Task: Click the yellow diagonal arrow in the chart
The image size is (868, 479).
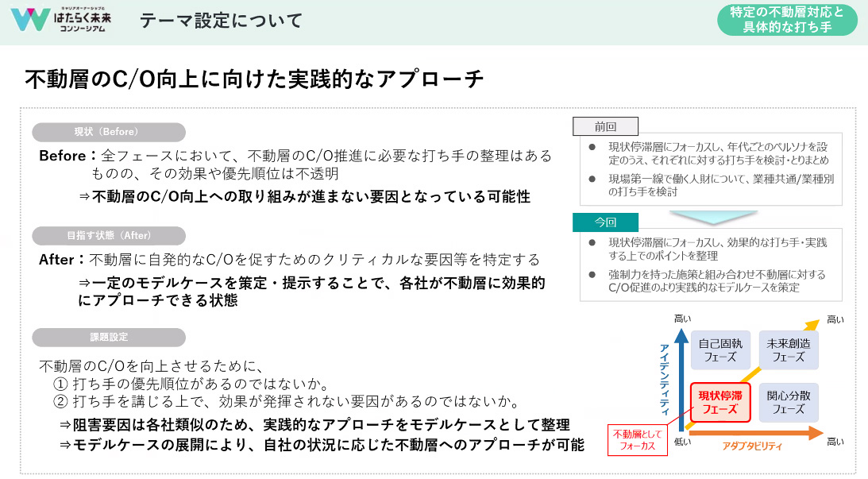Action: (x=802, y=334)
